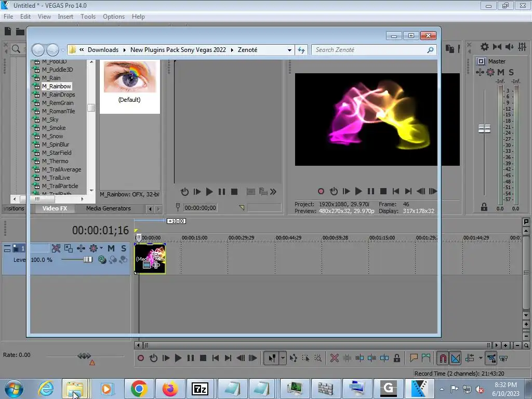Image resolution: width=532 pixels, height=399 pixels.
Task: Click the red X Delete icon
Action: point(334,358)
